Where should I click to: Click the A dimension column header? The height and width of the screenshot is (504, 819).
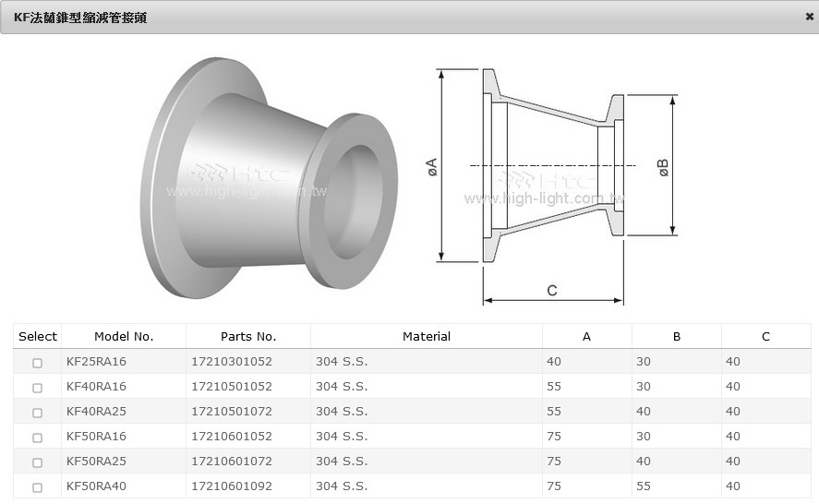[x=586, y=337]
